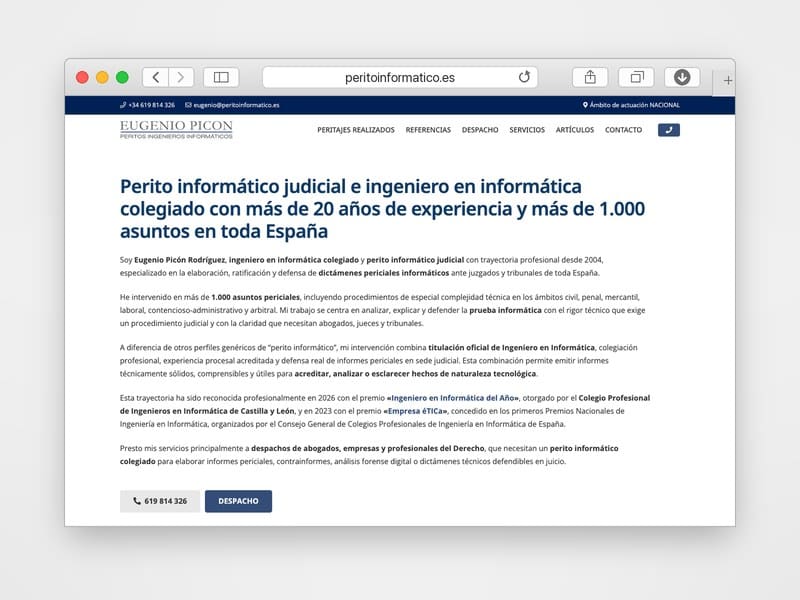Click the main heading about Perito informático judicial
This screenshot has width=800, height=600.
(383, 209)
